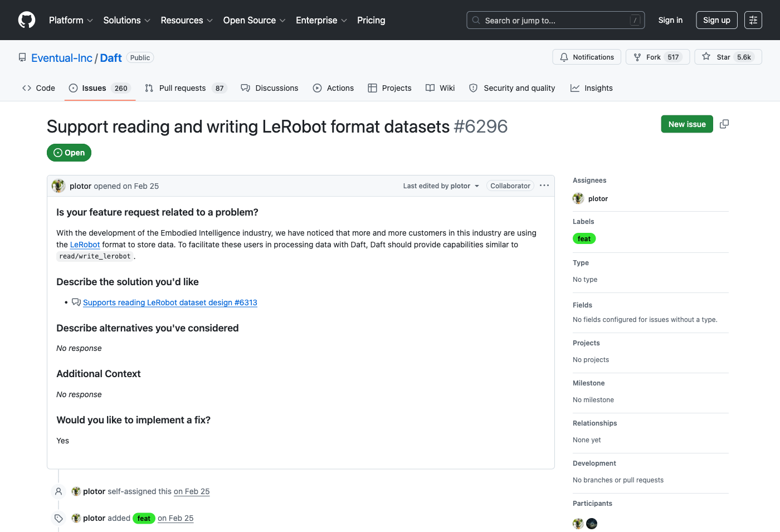Screen dimensions: 780x532
Task: Click the Collaborator badge
Action: [x=510, y=186]
